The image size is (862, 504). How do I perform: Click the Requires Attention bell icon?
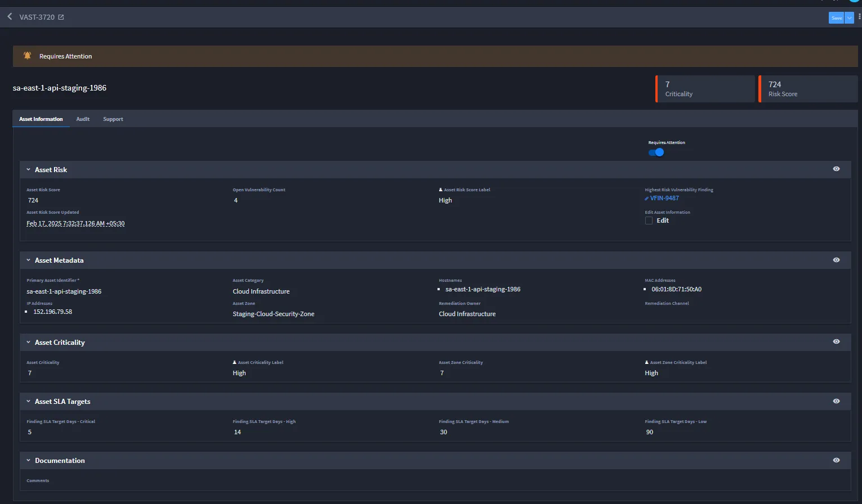point(27,56)
